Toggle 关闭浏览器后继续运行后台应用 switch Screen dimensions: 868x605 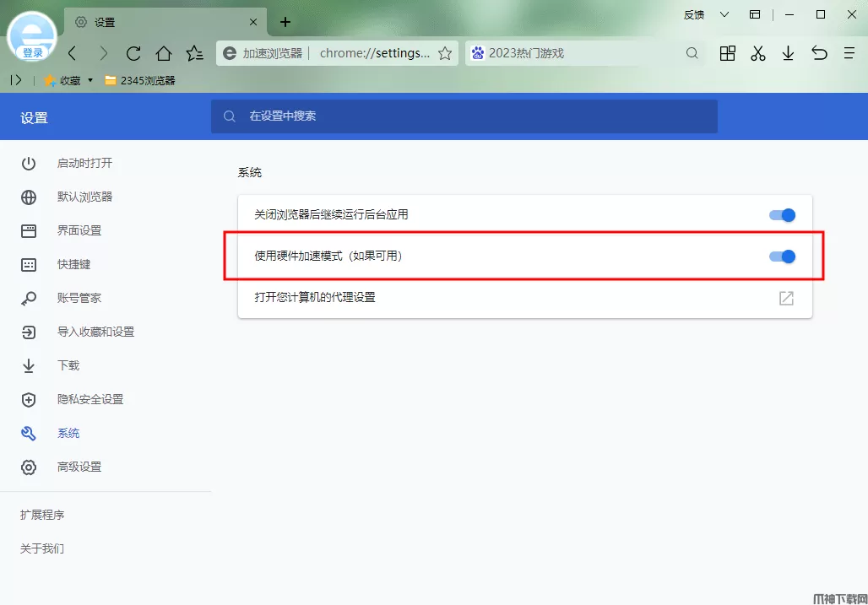coord(782,215)
